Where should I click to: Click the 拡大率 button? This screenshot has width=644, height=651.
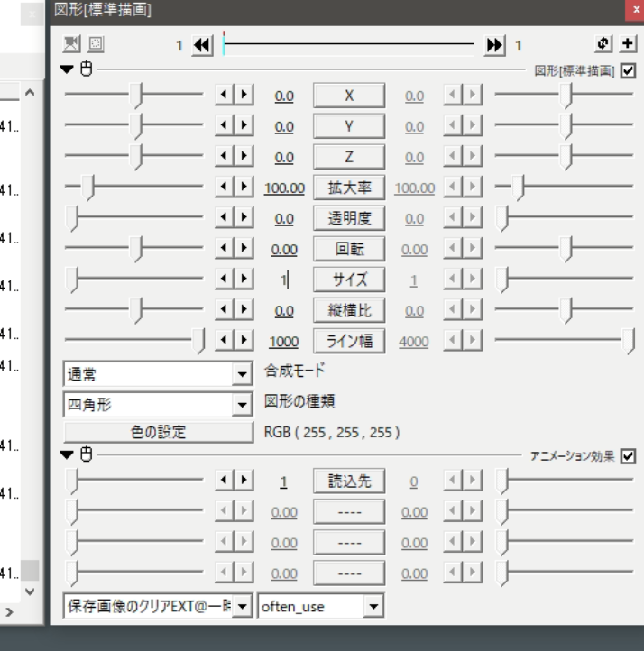[x=349, y=188]
